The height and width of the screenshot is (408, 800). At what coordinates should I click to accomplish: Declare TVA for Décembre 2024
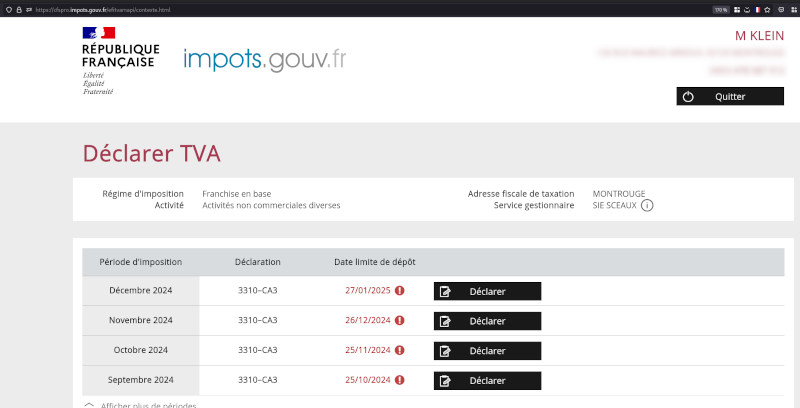(x=487, y=291)
